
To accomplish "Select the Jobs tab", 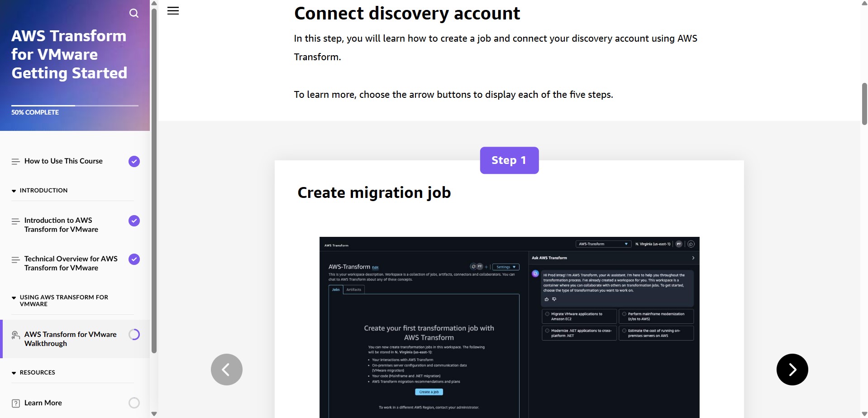I will click(x=335, y=289).
